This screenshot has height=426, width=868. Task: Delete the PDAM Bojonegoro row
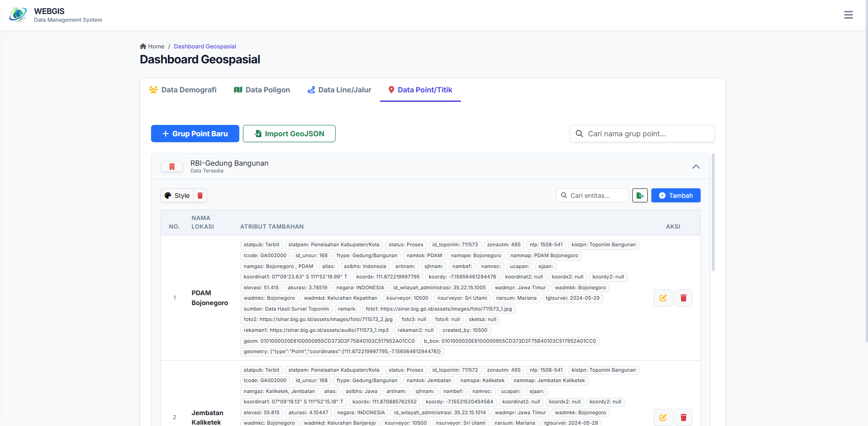tap(683, 298)
